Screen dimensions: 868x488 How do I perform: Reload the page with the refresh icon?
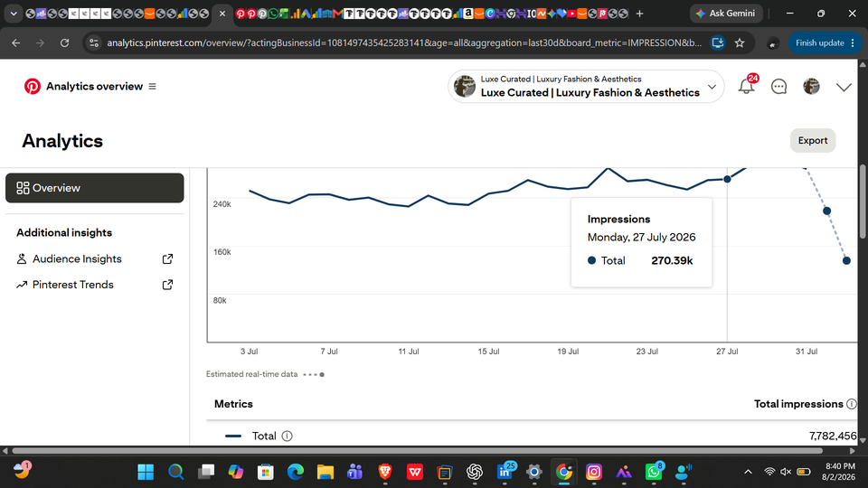pos(65,42)
